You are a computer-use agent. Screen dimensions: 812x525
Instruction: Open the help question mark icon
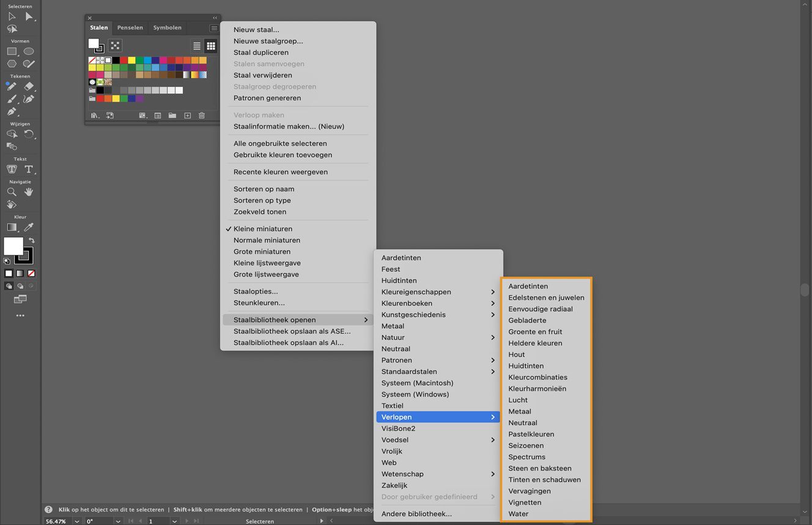(x=48, y=510)
